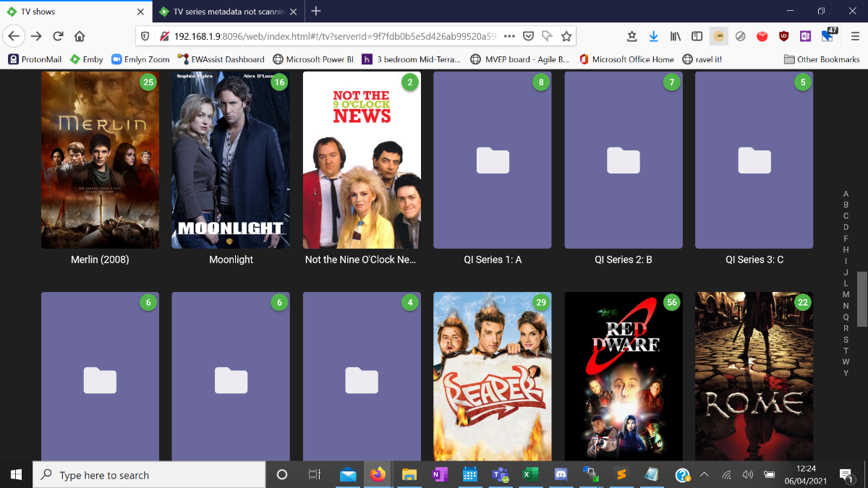
Task: Switch to TV series metadata not scanning tab
Action: (x=228, y=11)
